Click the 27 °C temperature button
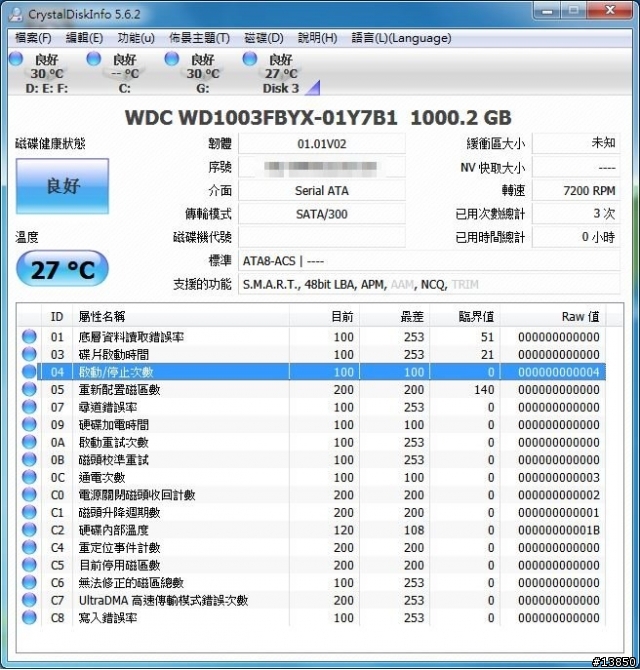Screen dimensions: 640x670 62,269
